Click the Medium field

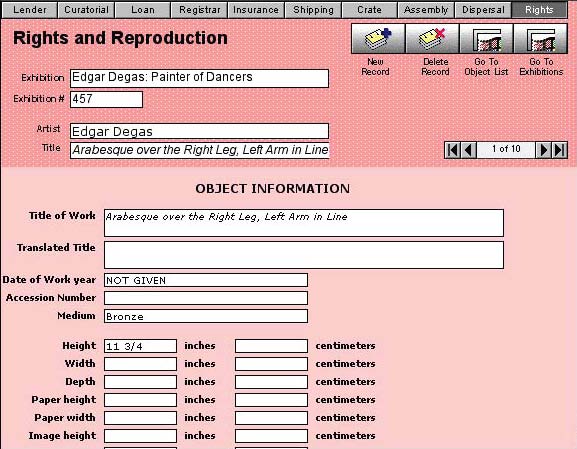click(206, 316)
